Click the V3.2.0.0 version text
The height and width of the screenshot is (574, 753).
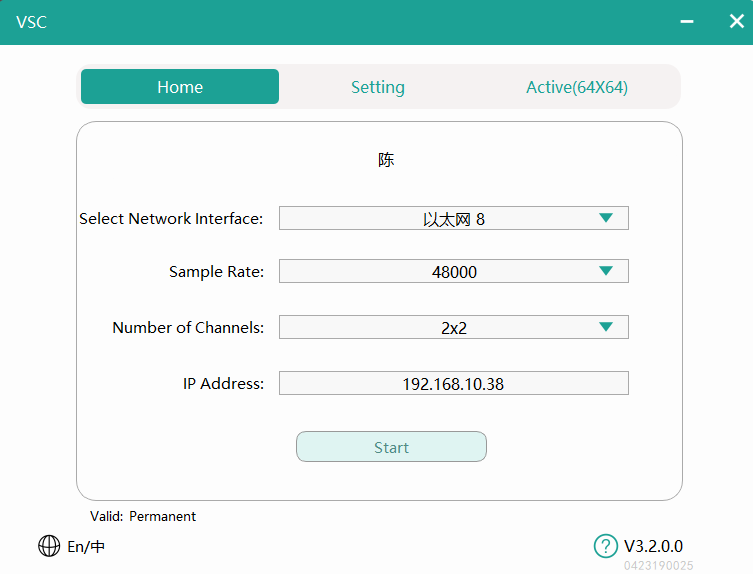coord(653,546)
